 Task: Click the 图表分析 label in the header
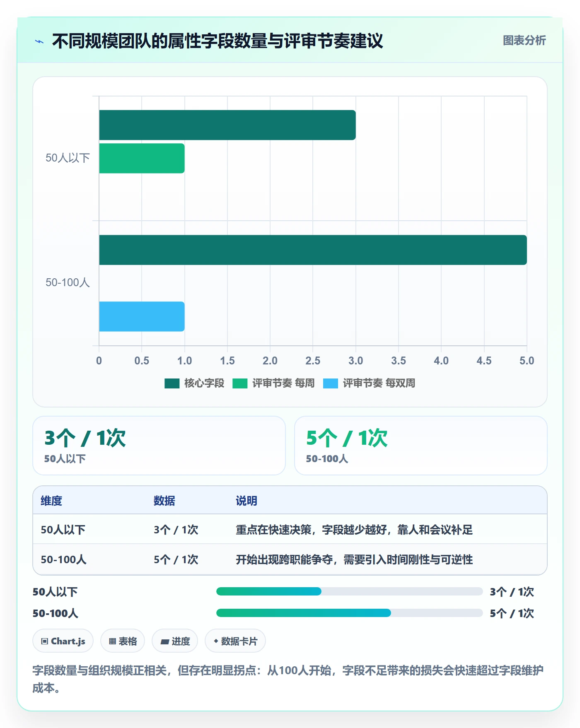coord(524,41)
